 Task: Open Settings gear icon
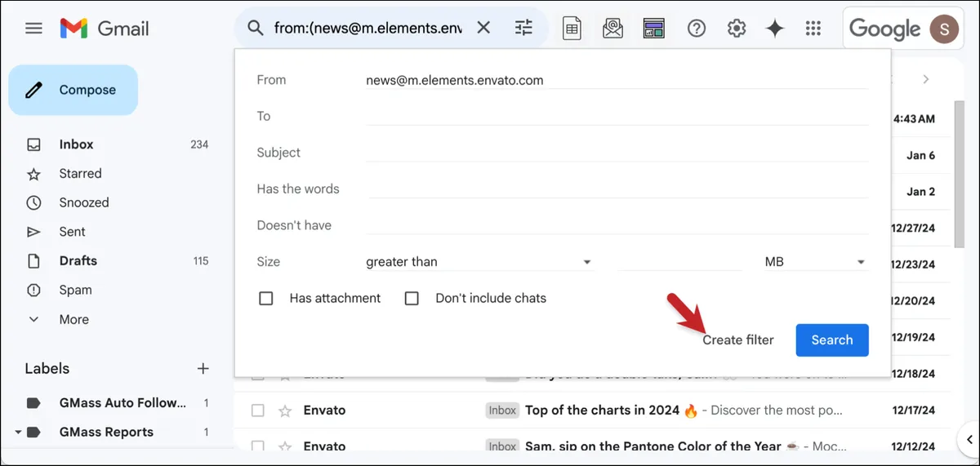737,29
